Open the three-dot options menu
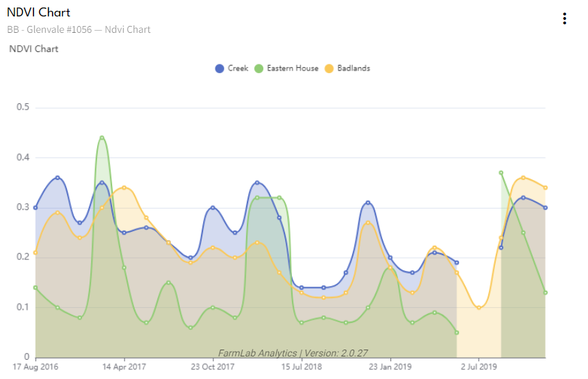 pyautogui.click(x=564, y=18)
